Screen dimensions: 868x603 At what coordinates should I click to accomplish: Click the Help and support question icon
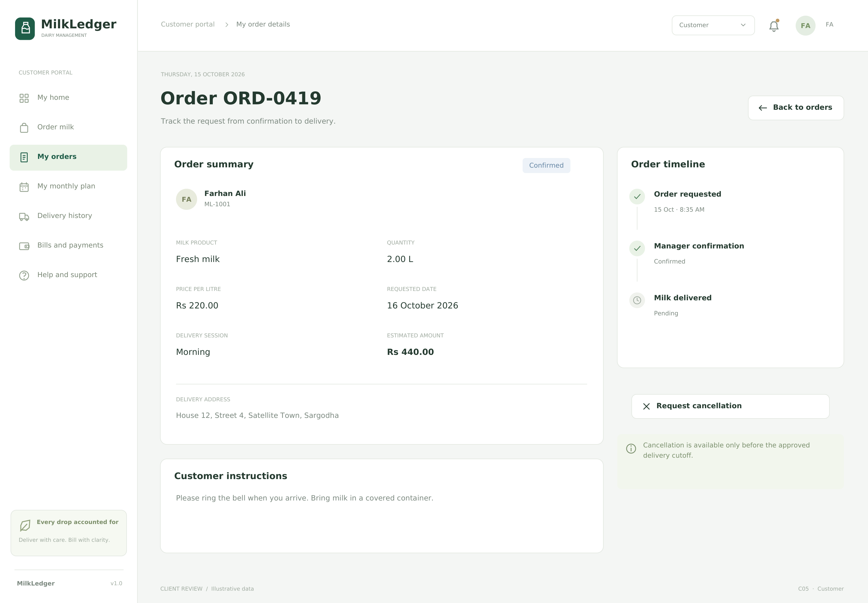pos(24,276)
